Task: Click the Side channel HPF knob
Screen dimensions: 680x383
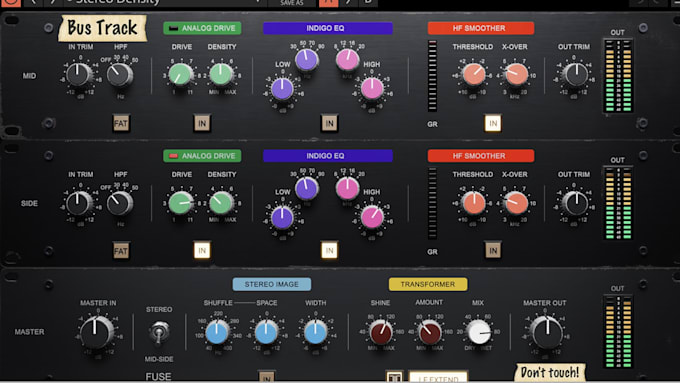Action: [120, 203]
